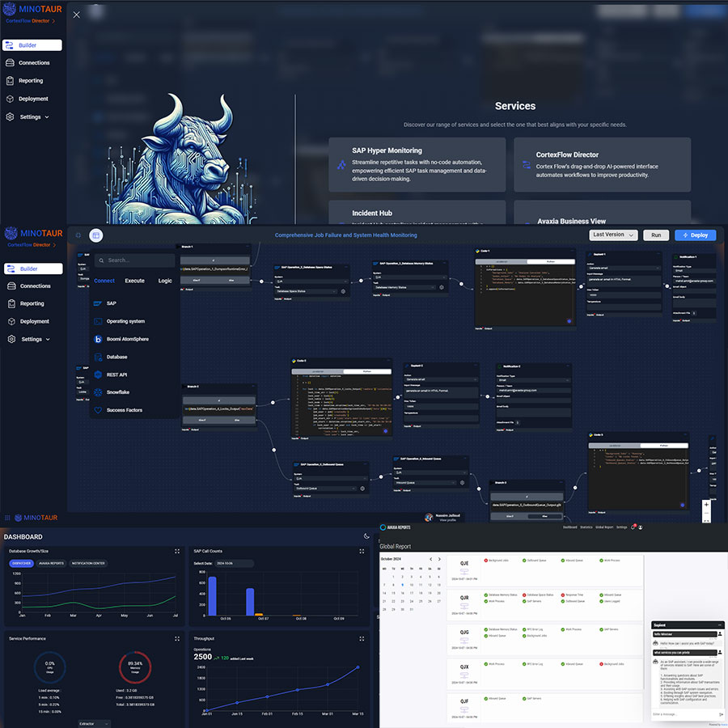Image resolution: width=728 pixels, height=728 pixels.
Task: Zoom in the workflow canvas with plus button
Action: coord(706,505)
